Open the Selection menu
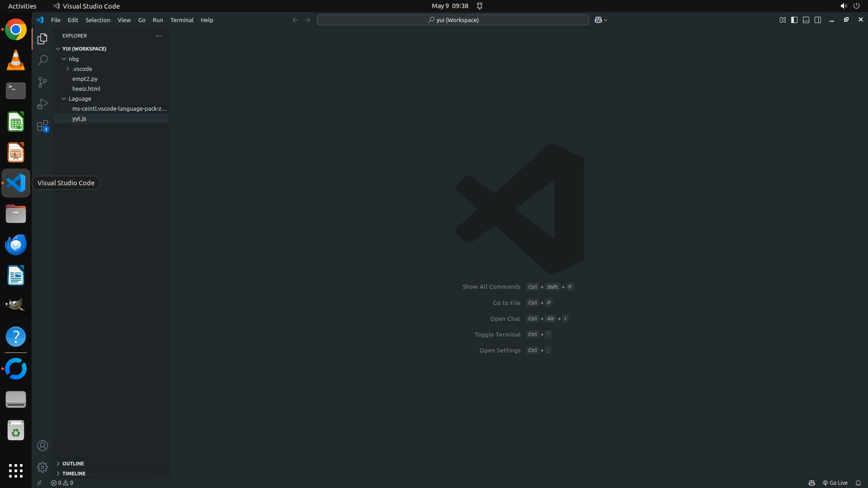The image size is (868, 488). (x=98, y=20)
